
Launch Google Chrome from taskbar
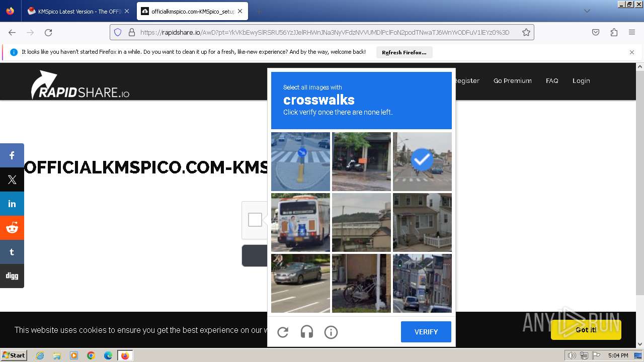pyautogui.click(x=91, y=355)
